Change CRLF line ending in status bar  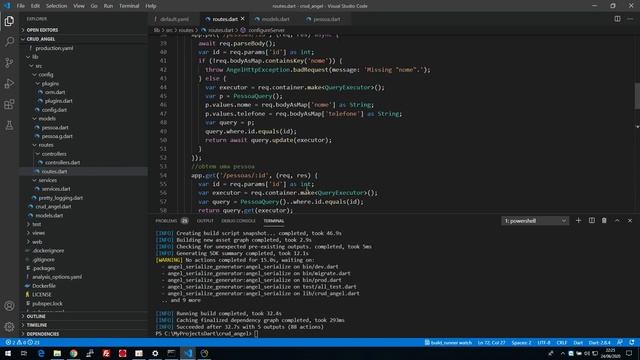[x=562, y=342]
